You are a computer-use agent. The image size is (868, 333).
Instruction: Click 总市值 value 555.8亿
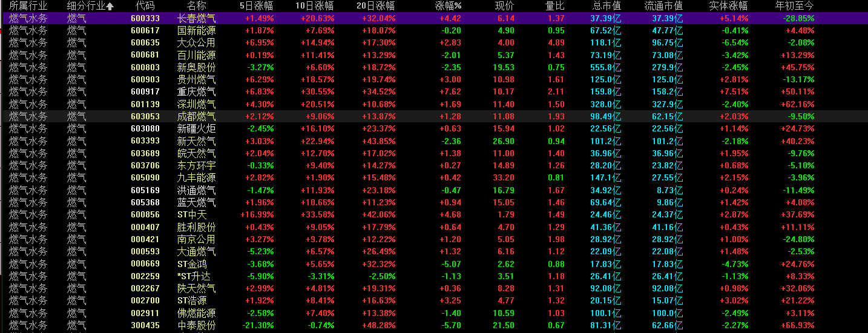point(606,67)
